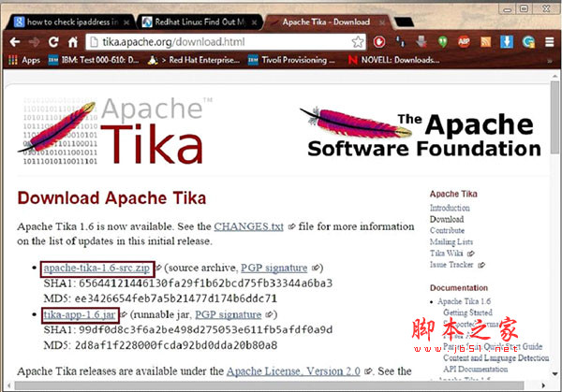The image size is (562, 392).
Task: Select the SHA1 hash starting with 99df0d8c
Action: pos(205,329)
